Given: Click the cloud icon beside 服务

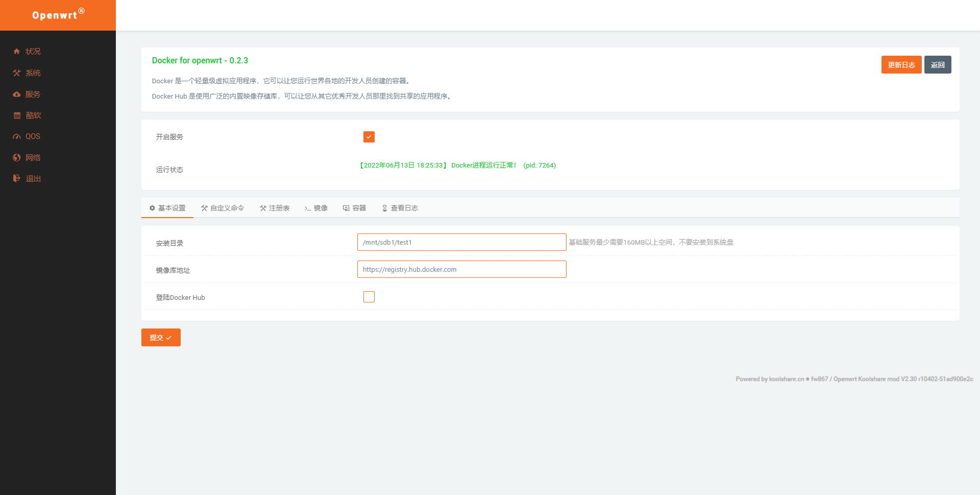Looking at the screenshot, I should point(17,95).
